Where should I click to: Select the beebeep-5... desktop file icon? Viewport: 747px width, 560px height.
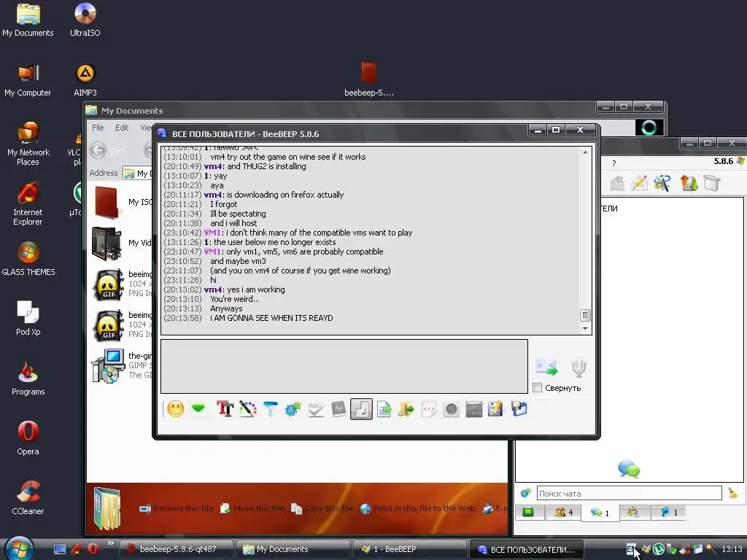coord(369,79)
